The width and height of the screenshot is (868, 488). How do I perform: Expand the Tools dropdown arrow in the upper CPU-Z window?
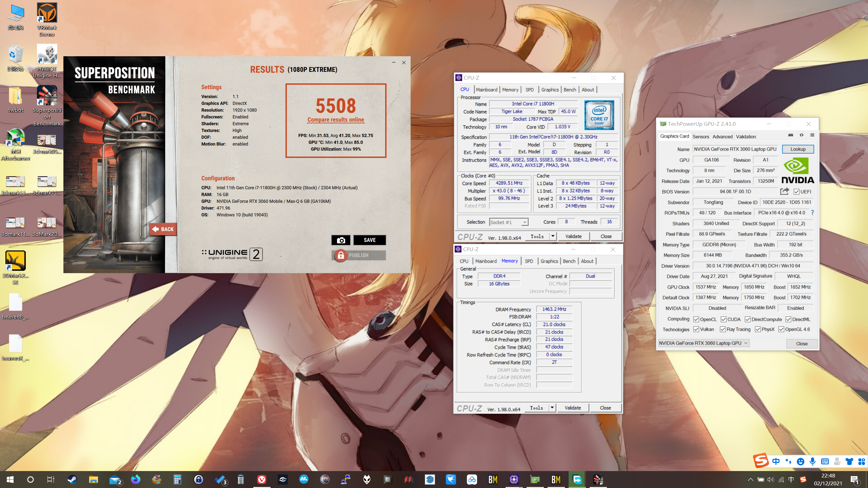(553, 236)
